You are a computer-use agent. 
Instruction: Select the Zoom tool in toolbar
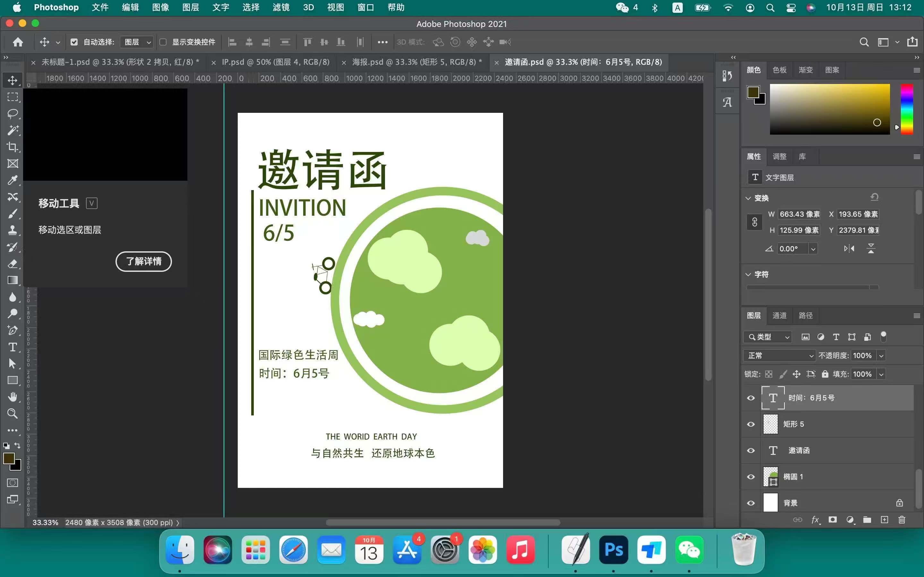13,414
